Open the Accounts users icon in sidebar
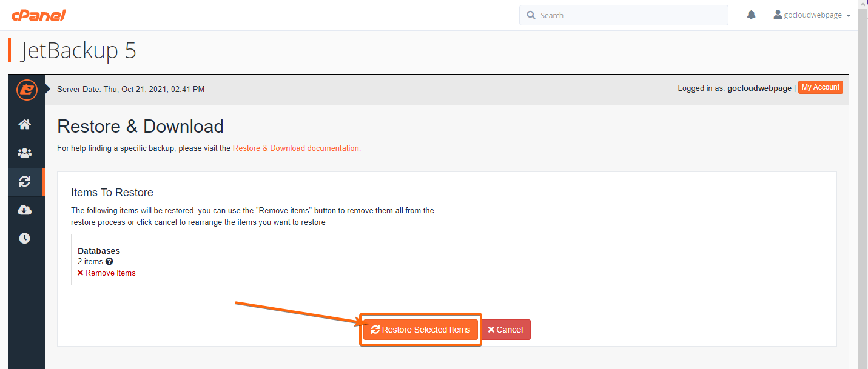The height and width of the screenshot is (369, 868). pyautogui.click(x=25, y=153)
